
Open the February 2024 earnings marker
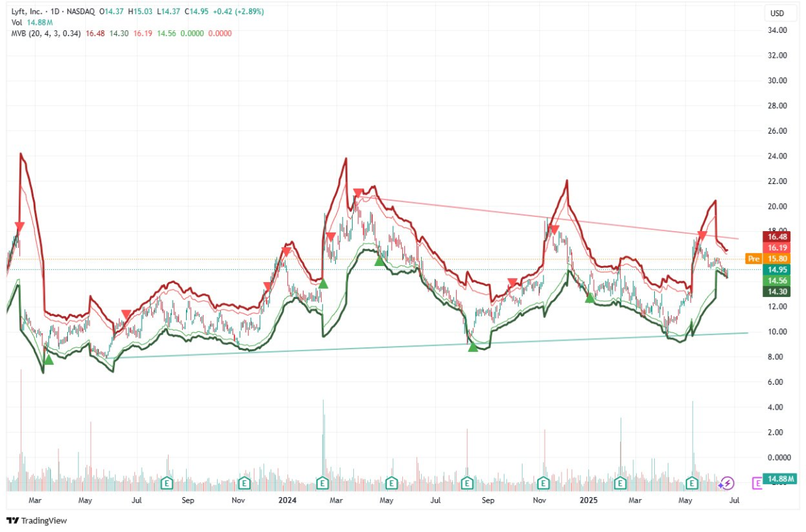click(322, 482)
